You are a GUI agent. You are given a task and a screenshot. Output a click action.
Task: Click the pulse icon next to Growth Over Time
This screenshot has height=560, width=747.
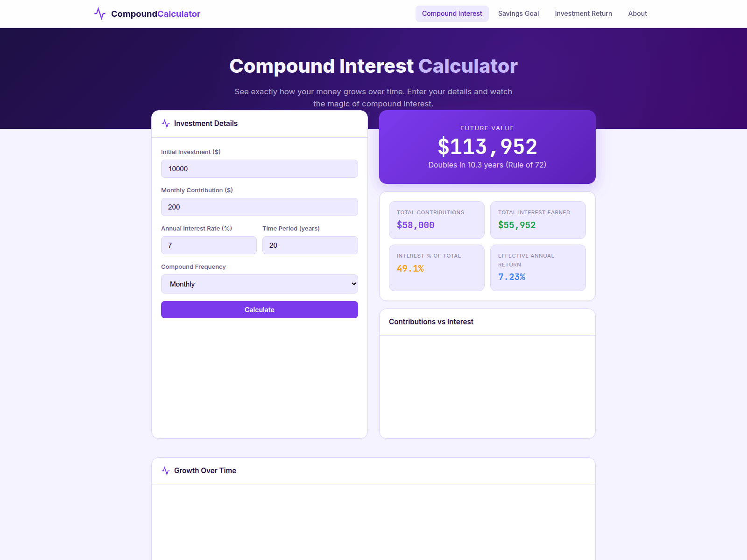coord(166,471)
